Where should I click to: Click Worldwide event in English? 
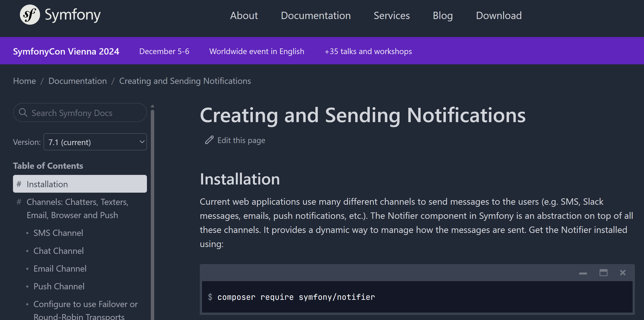click(257, 51)
